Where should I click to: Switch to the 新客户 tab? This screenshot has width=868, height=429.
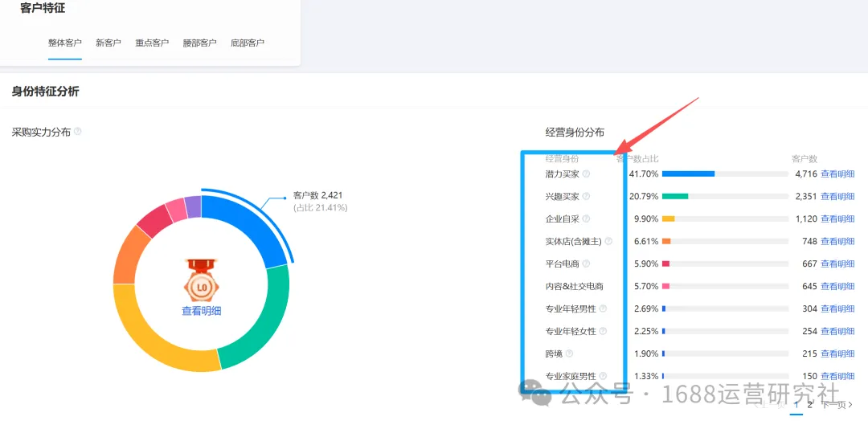pos(108,43)
